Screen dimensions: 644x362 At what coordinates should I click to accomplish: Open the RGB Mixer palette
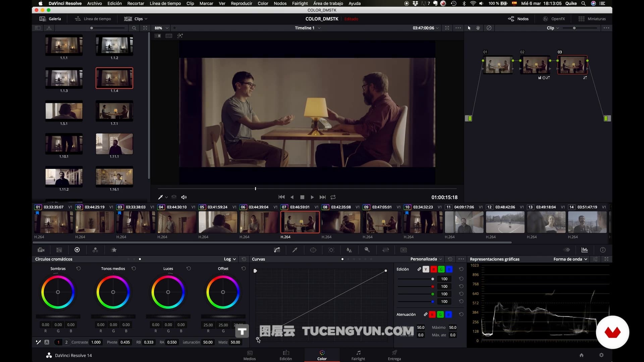pos(95,250)
